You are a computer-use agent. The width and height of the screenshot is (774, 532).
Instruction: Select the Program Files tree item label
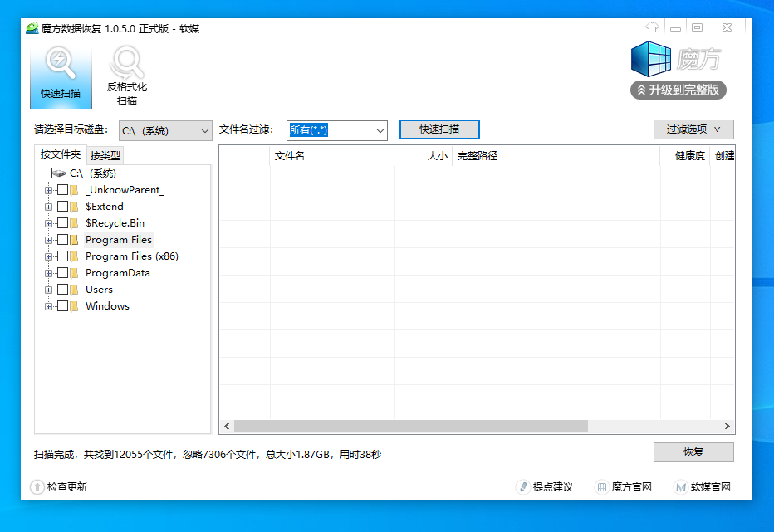coord(119,240)
